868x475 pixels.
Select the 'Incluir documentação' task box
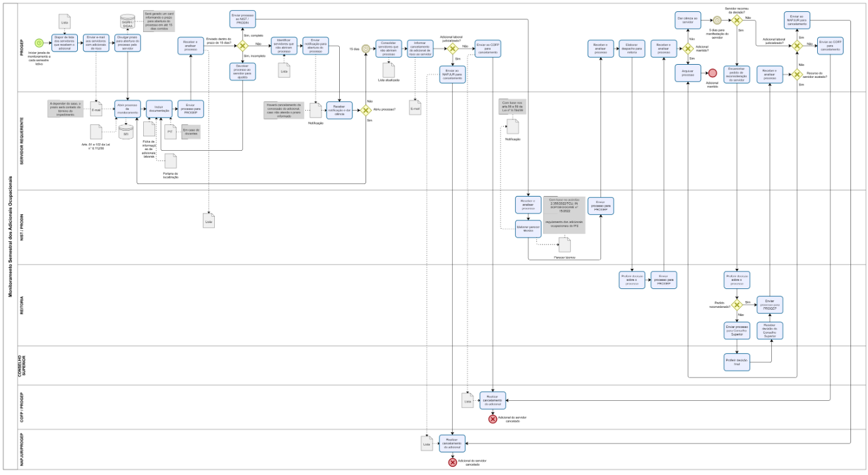click(x=158, y=109)
